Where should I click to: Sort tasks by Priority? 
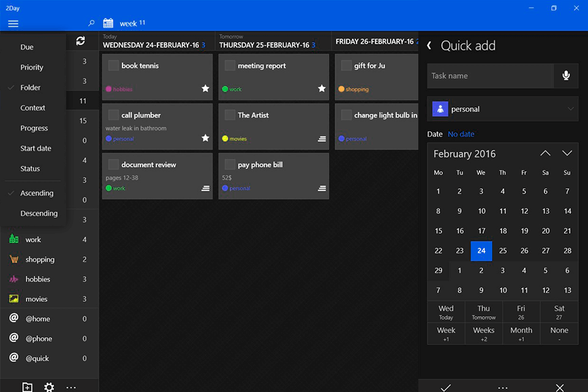click(32, 67)
